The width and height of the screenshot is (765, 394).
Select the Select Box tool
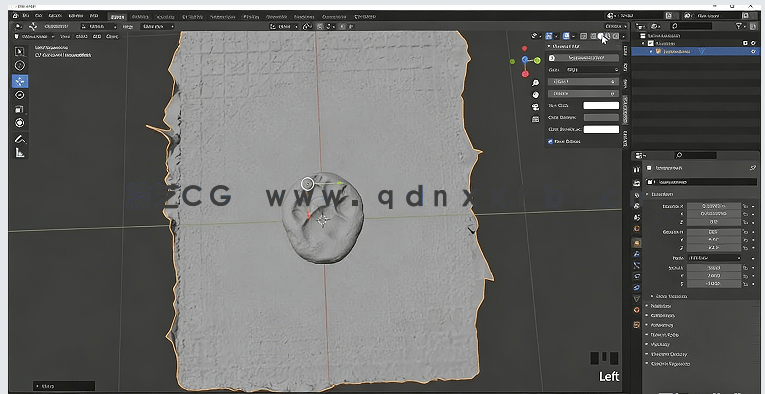pos(20,51)
